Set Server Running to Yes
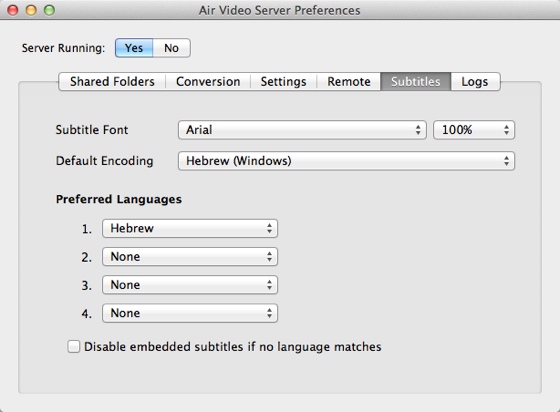560x412 pixels. click(x=134, y=48)
